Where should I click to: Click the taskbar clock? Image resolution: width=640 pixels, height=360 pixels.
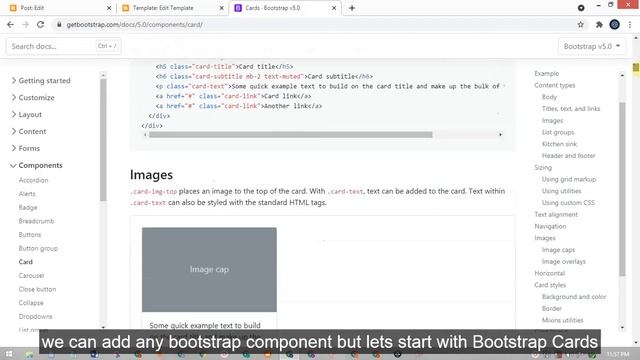coord(618,354)
